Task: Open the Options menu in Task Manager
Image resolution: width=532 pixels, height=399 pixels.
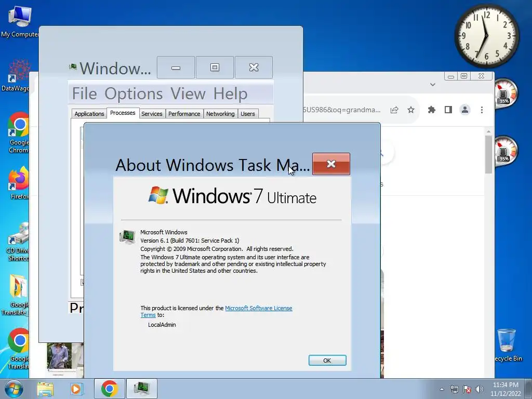Action: click(134, 94)
